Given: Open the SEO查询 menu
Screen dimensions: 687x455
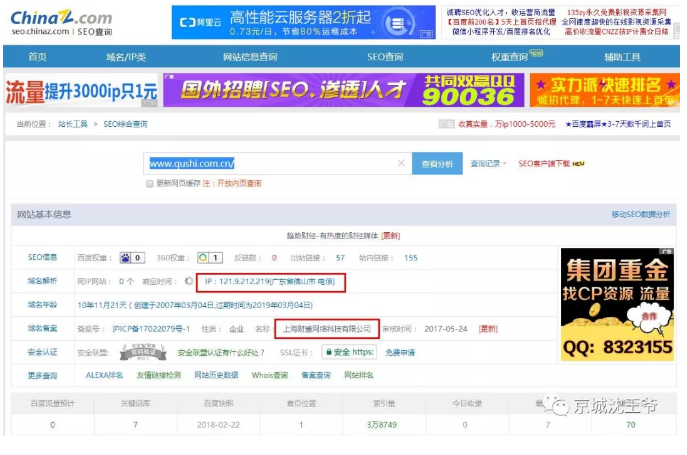Looking at the screenshot, I should point(385,57).
